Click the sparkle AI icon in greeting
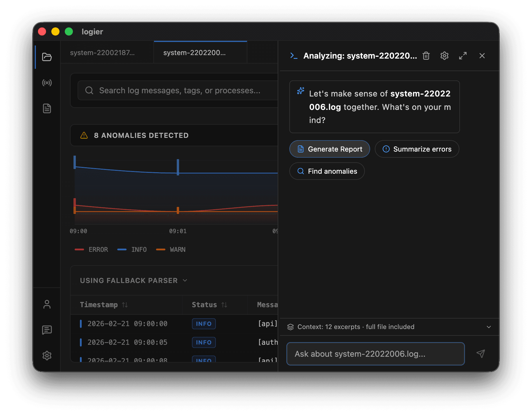This screenshot has height=415, width=532. [301, 91]
